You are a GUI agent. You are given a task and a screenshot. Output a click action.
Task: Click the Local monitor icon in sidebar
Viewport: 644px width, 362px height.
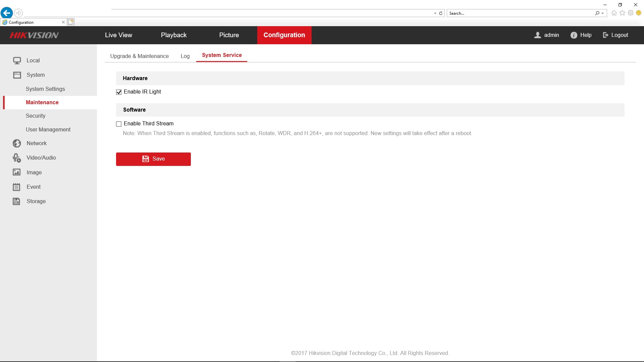pyautogui.click(x=17, y=61)
